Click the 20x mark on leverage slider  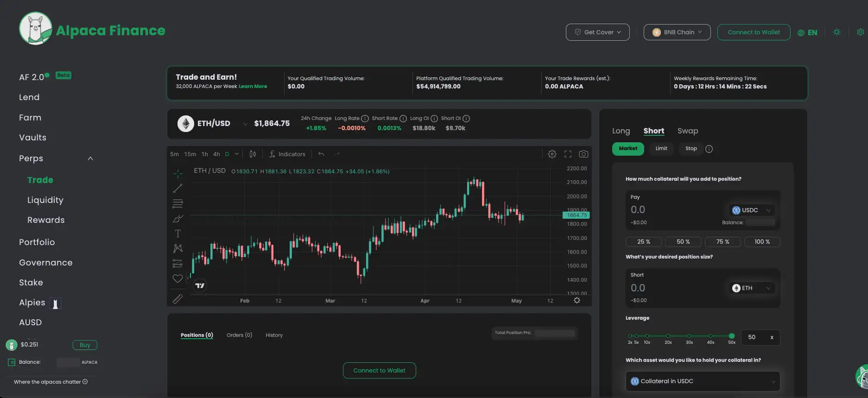pyautogui.click(x=668, y=336)
